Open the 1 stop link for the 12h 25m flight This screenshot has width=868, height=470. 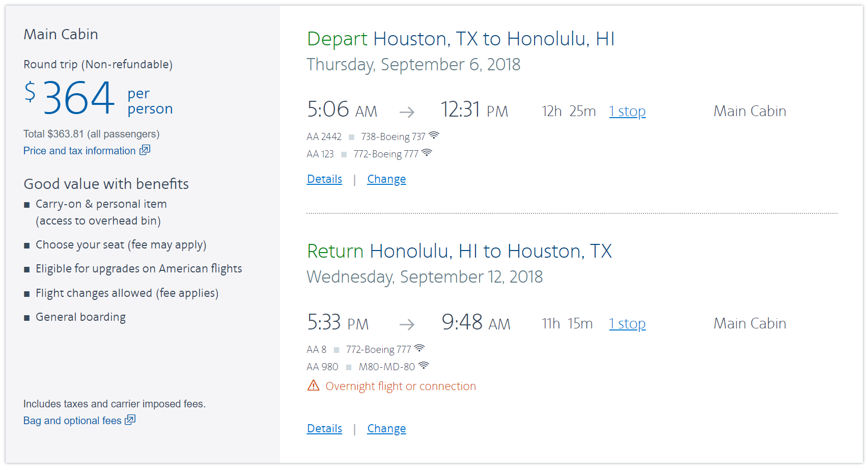(627, 112)
